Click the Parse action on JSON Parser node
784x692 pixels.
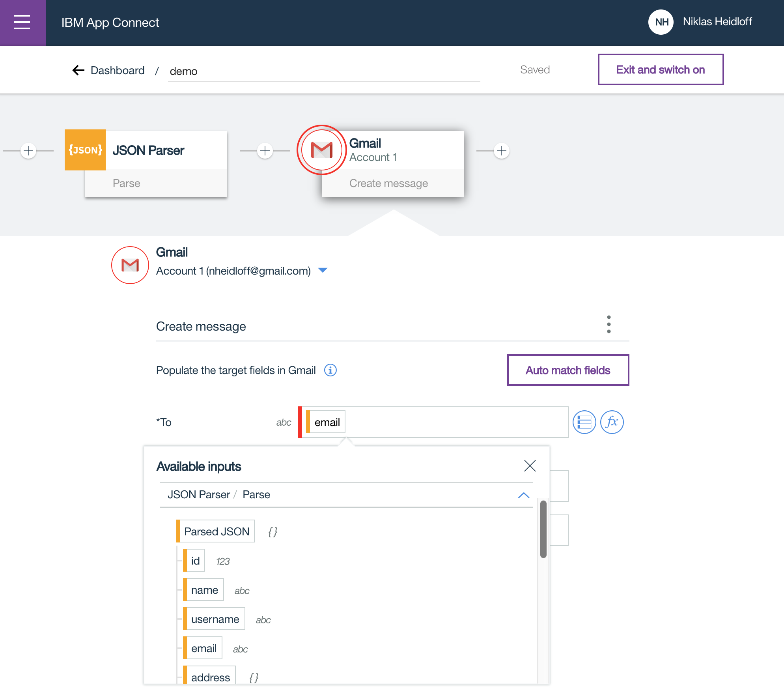tap(127, 183)
